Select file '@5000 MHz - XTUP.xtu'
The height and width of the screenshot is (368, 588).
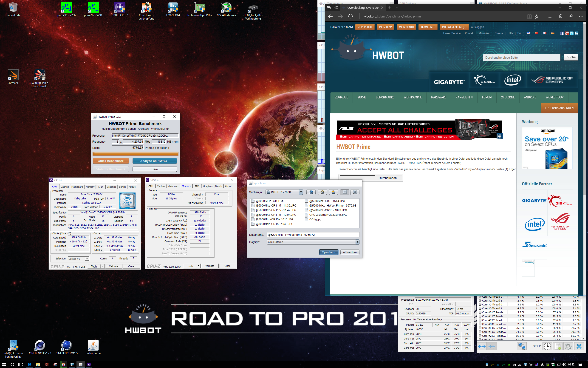(x=268, y=201)
